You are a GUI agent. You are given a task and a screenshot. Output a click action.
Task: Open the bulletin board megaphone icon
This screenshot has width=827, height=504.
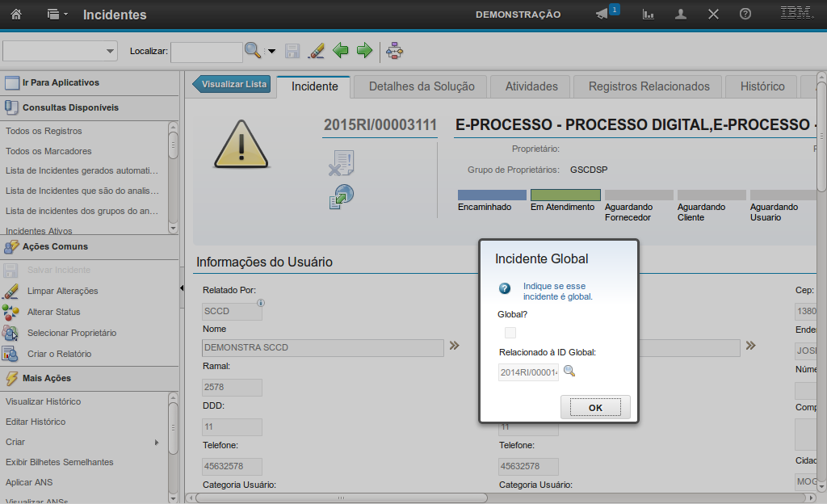[x=602, y=15]
